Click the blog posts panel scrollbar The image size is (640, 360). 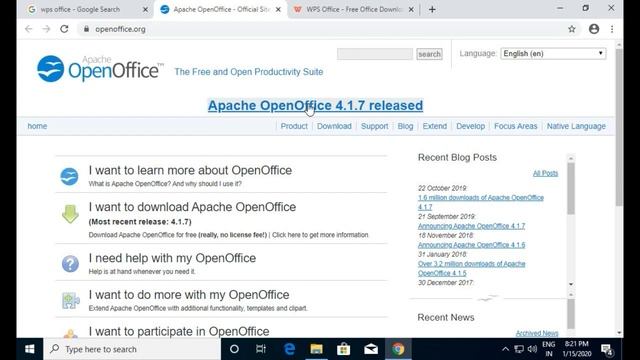click(x=571, y=189)
